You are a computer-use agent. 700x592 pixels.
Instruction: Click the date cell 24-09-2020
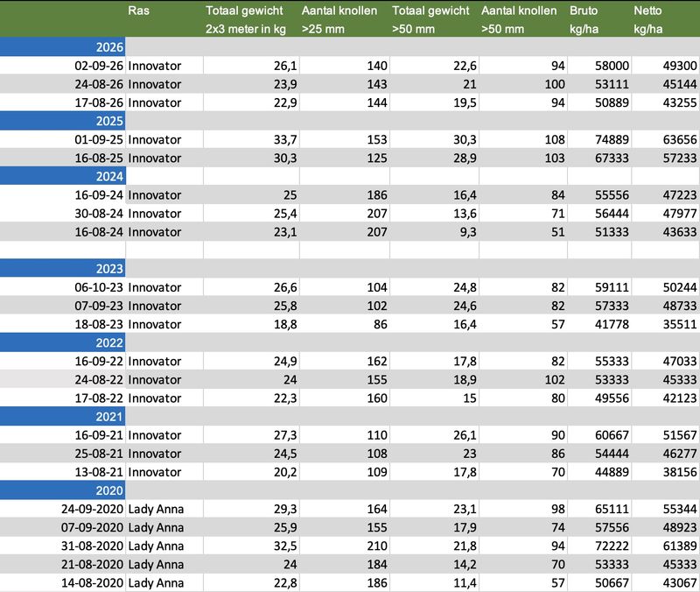(x=92, y=509)
